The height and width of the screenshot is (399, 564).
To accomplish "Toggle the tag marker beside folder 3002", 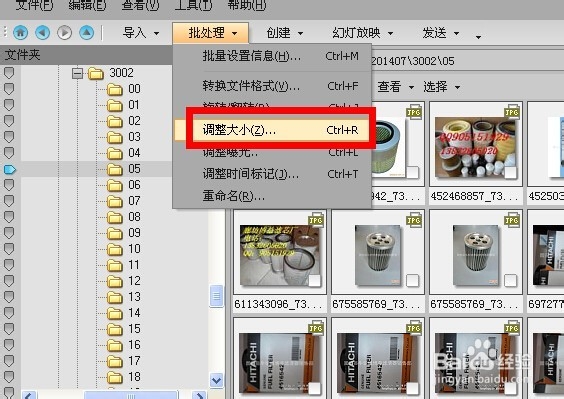I will [9, 73].
